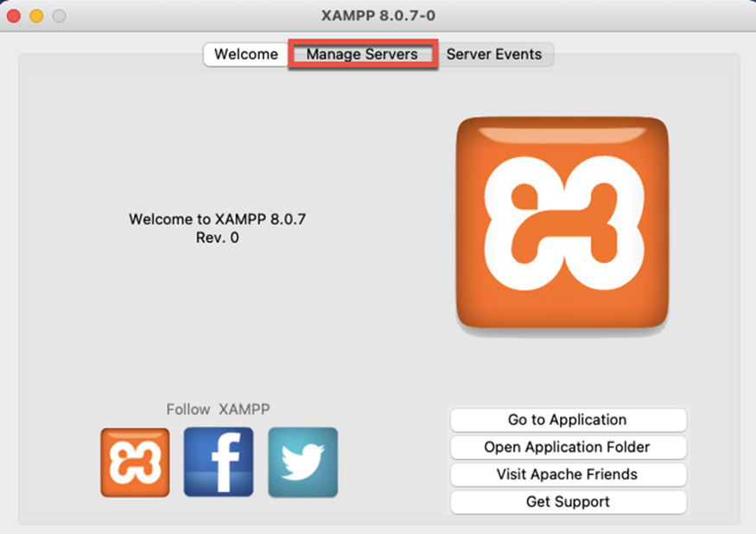
Task: Open the XAMPP orange follow icon
Action: coord(135,462)
